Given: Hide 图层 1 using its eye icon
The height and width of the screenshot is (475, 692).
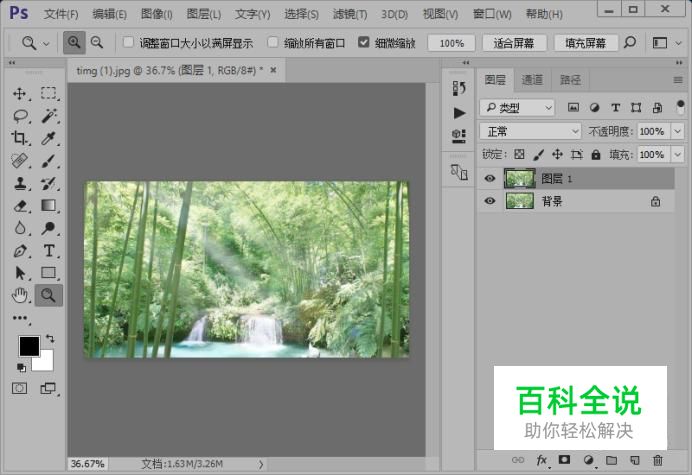Looking at the screenshot, I should coord(490,178).
